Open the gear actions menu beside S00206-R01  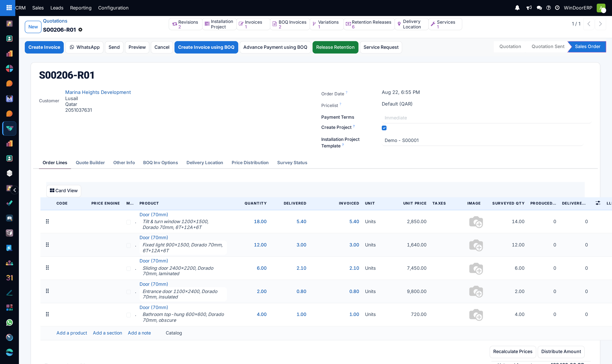pos(80,30)
